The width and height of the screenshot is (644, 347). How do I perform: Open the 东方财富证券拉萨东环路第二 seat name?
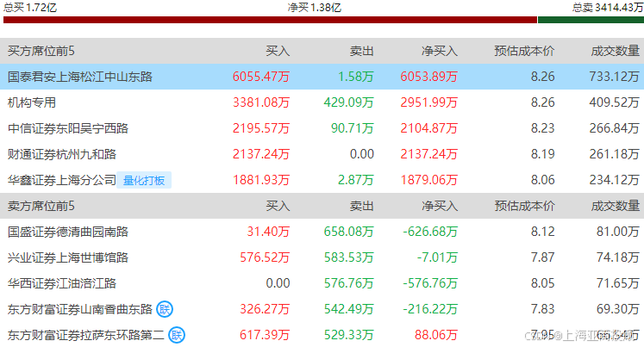click(86, 335)
